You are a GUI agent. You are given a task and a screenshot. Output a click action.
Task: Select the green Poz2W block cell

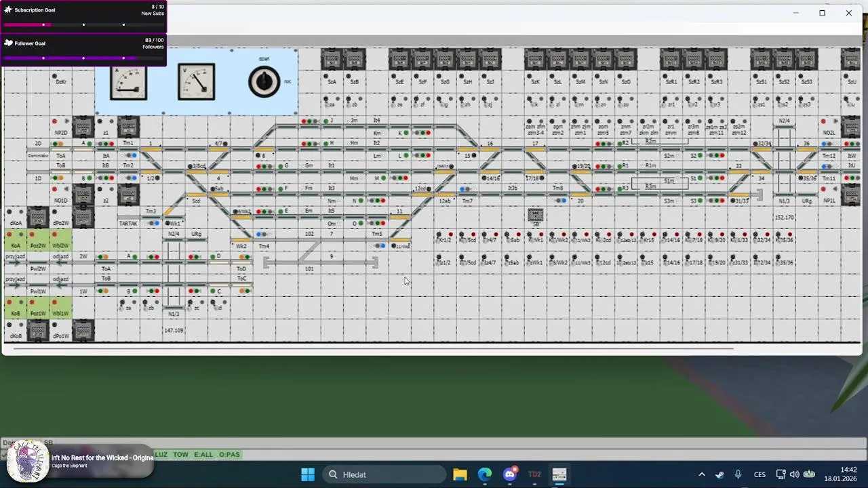pyautogui.click(x=38, y=240)
